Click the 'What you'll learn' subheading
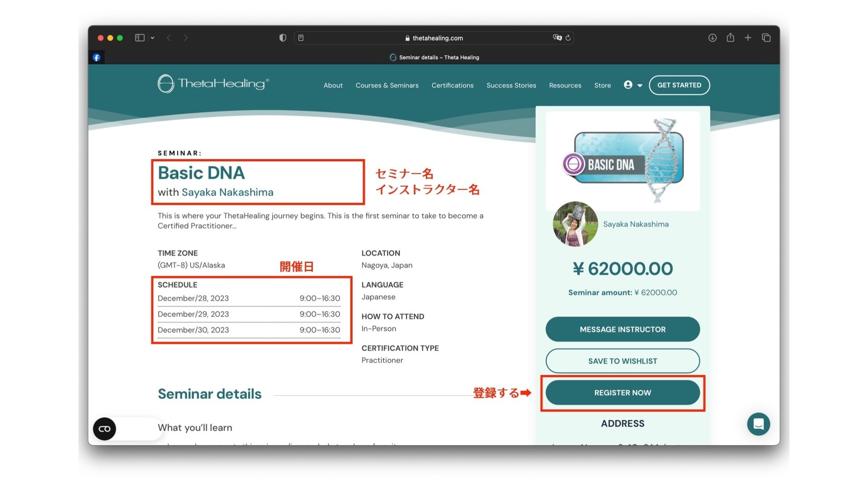 coord(195,427)
